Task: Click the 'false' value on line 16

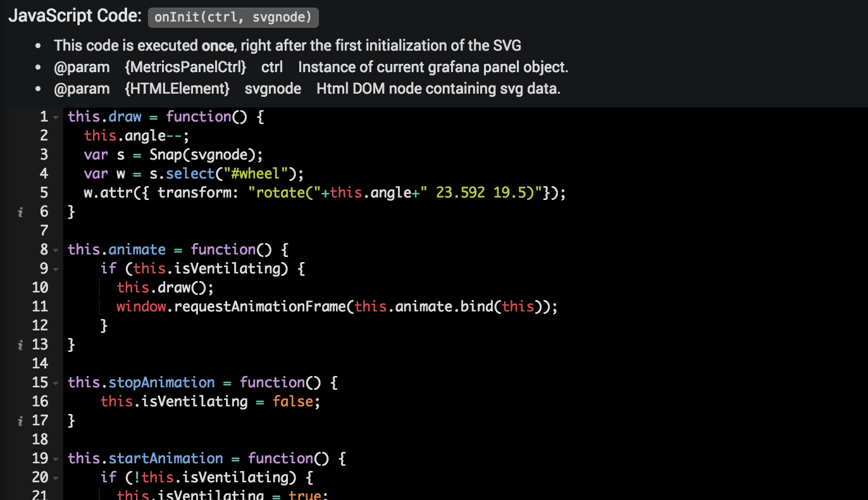Action: [294, 401]
